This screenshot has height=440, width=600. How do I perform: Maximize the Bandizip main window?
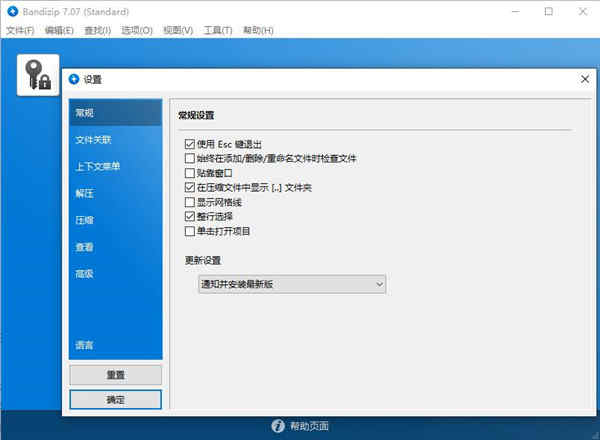(549, 12)
